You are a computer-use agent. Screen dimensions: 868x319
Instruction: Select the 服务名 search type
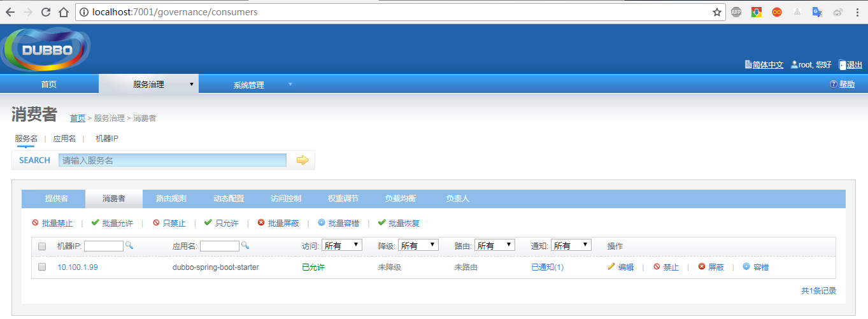click(26, 138)
